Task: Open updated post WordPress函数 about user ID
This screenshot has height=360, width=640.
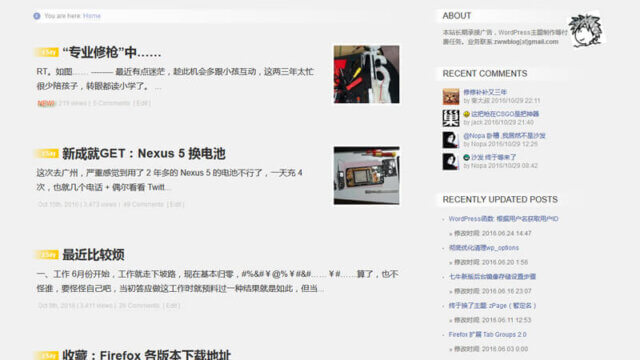Action: [x=503, y=219]
